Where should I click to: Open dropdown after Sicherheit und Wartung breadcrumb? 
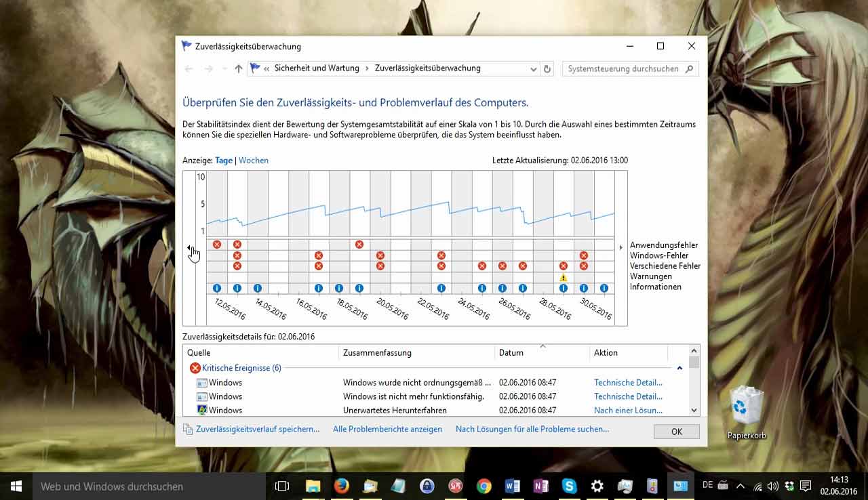pos(367,68)
